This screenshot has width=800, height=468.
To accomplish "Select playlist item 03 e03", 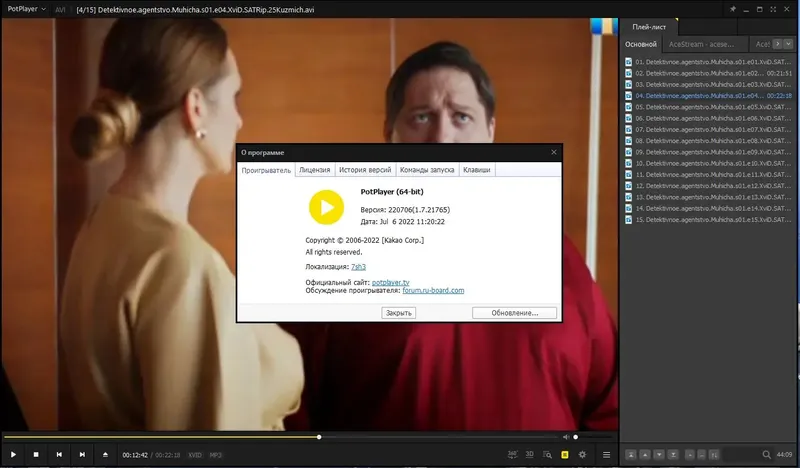I will [709, 84].
